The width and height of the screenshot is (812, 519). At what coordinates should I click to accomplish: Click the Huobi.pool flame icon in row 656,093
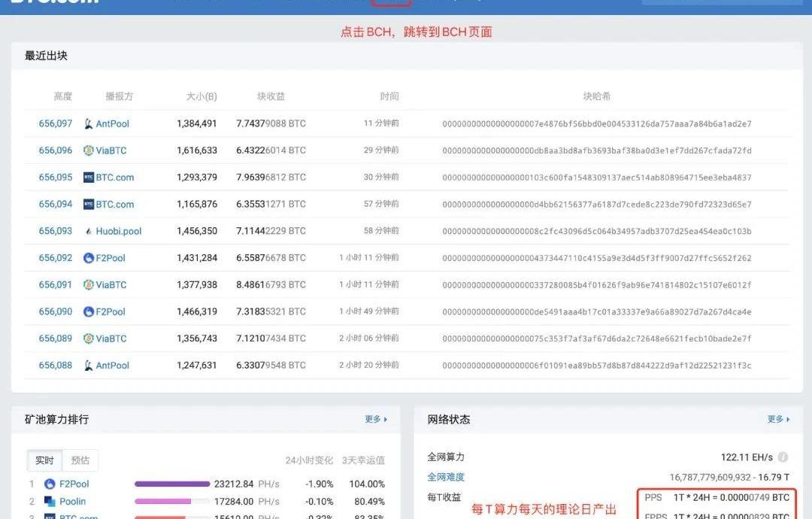[x=89, y=231]
